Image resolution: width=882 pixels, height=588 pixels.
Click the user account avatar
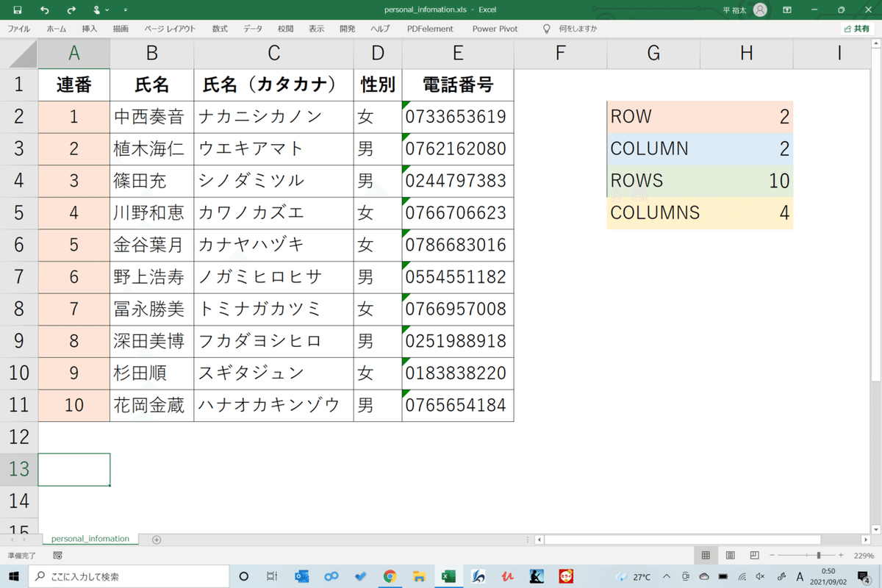tap(760, 10)
